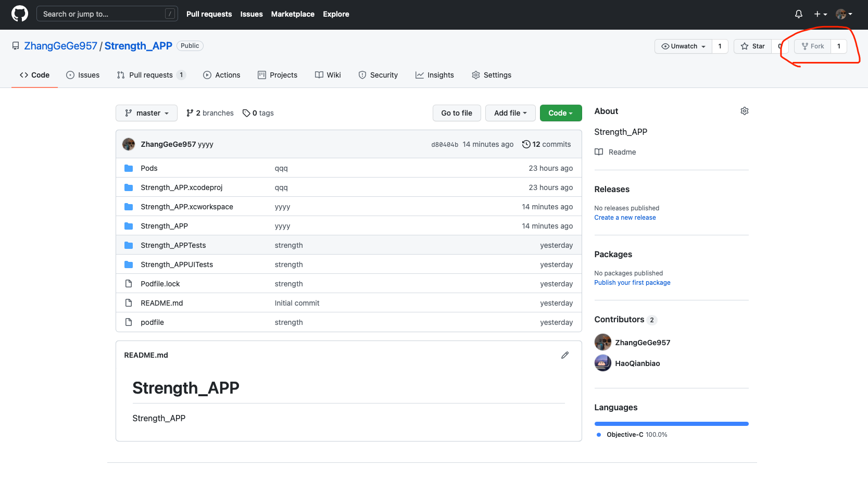Switch to the Code tab

(34, 75)
